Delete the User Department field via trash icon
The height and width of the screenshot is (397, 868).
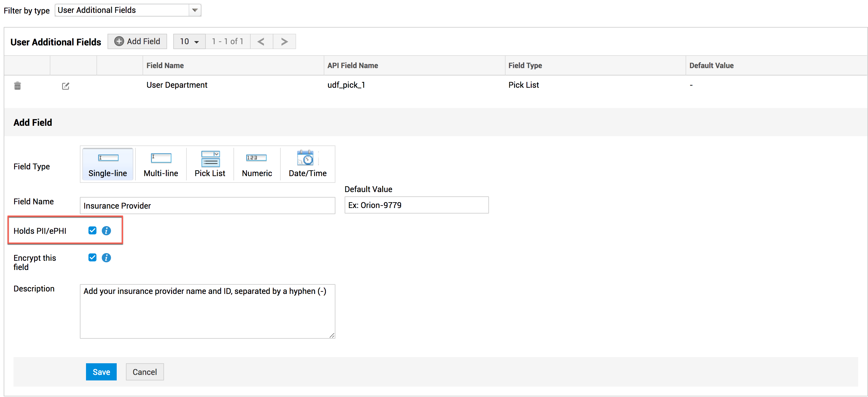[x=18, y=86]
